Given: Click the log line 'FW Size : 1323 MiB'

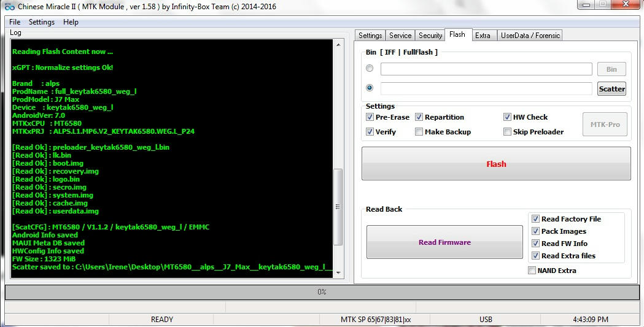Looking at the screenshot, I should (x=44, y=259).
